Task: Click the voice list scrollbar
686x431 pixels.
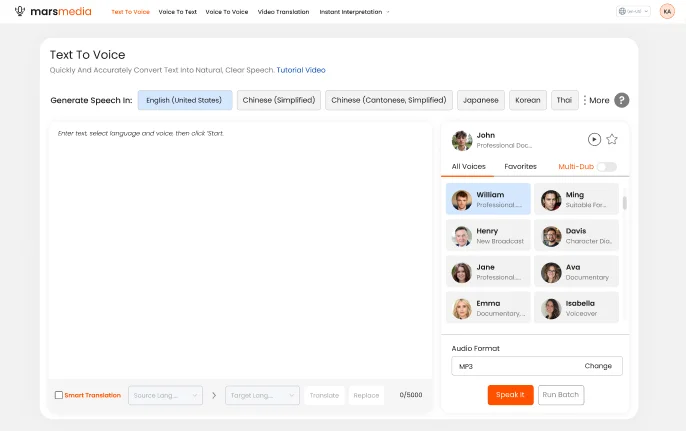Action: pos(625,203)
